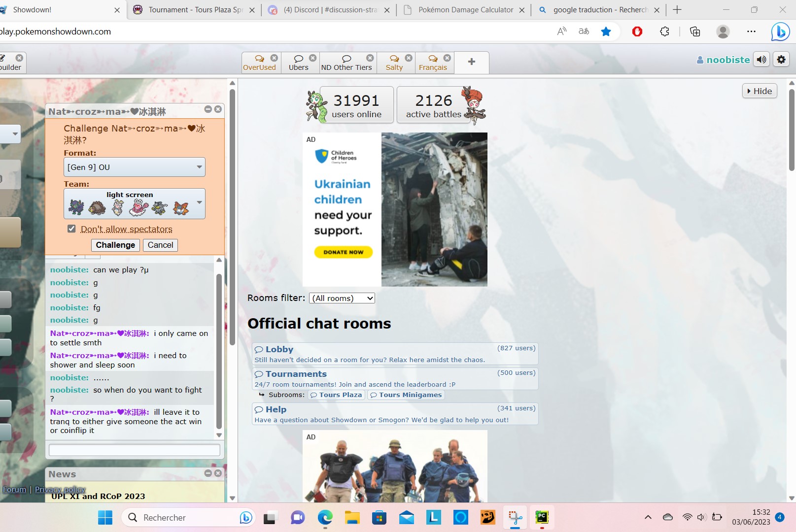
Task: Open the OverUsed chat room tab
Action: click(x=259, y=63)
